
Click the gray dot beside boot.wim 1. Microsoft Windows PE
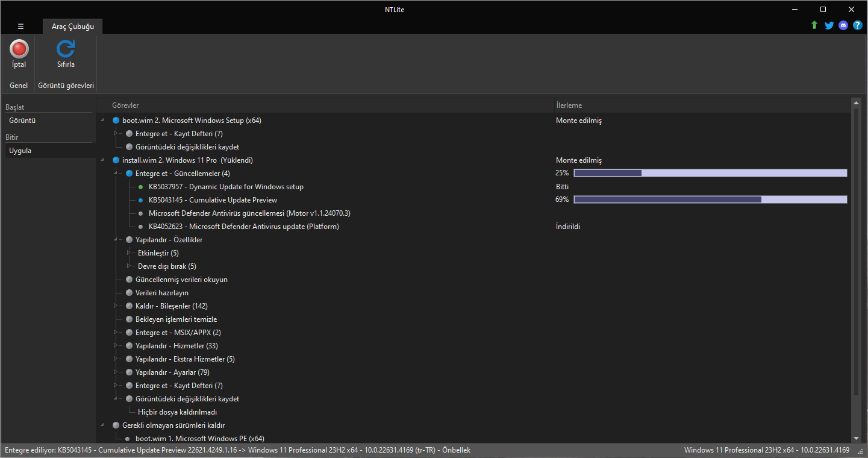pyautogui.click(x=128, y=439)
